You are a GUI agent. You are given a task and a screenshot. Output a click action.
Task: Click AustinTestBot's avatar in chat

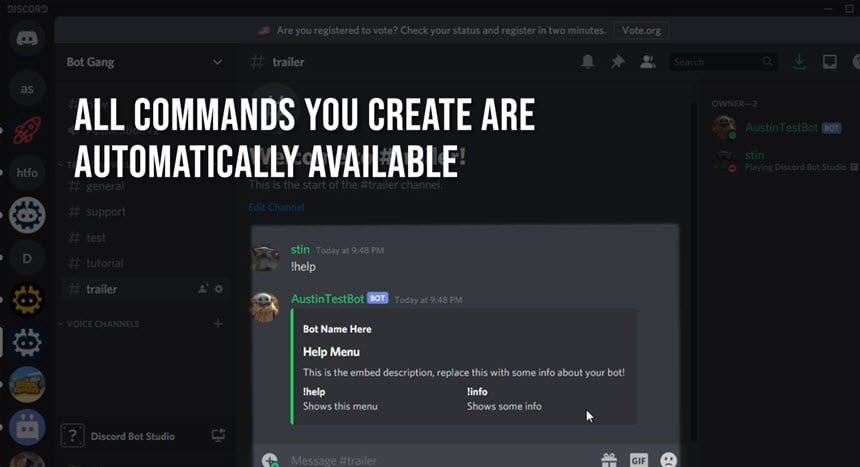[x=265, y=307]
